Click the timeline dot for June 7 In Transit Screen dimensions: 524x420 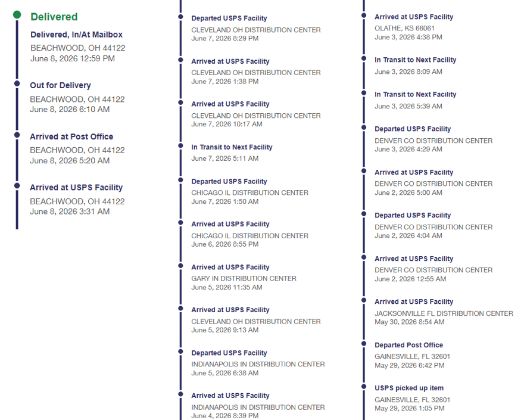[x=180, y=145]
